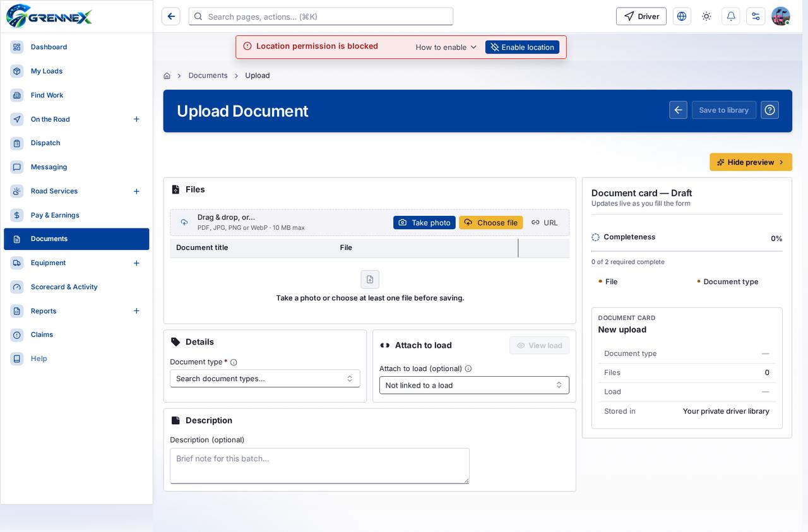Focus the Search pages, actions field
The image size is (808, 532).
pos(321,16)
